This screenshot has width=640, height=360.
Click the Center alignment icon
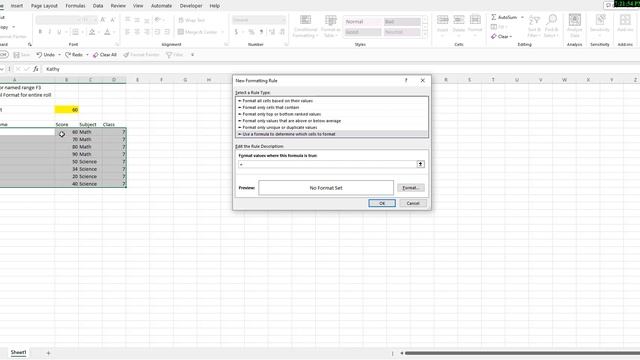click(137, 32)
